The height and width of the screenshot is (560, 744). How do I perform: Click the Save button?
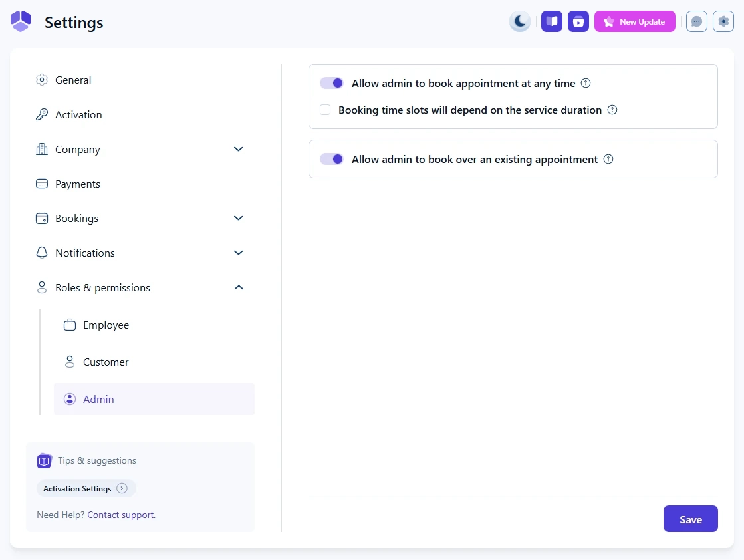click(690, 519)
